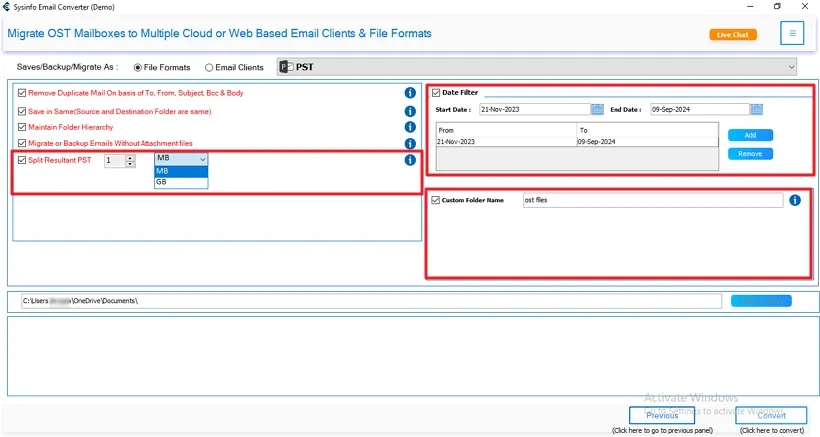Click info icon for Split Resultant PST
The height and width of the screenshot is (437, 820).
click(x=410, y=160)
